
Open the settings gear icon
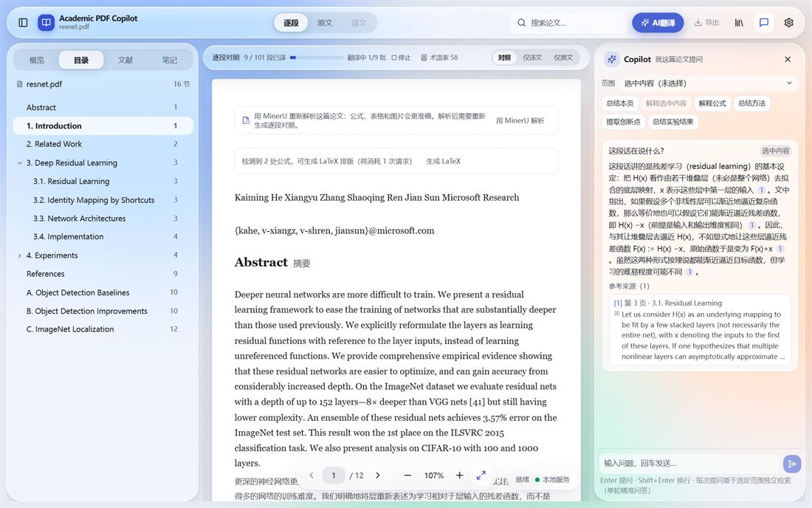coord(788,23)
